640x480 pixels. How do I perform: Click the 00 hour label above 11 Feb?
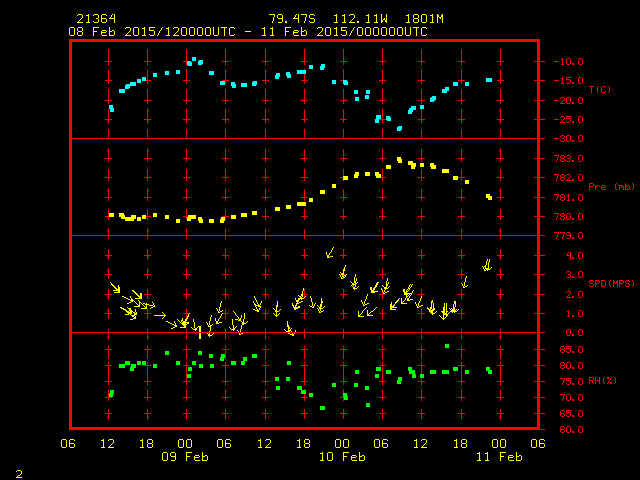(x=499, y=444)
